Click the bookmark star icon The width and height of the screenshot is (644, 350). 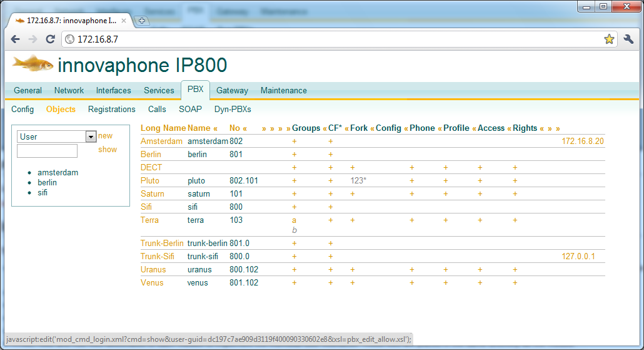tap(609, 39)
